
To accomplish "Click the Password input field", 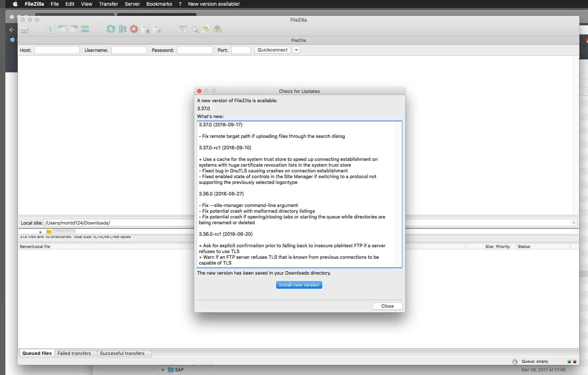I will (195, 50).
